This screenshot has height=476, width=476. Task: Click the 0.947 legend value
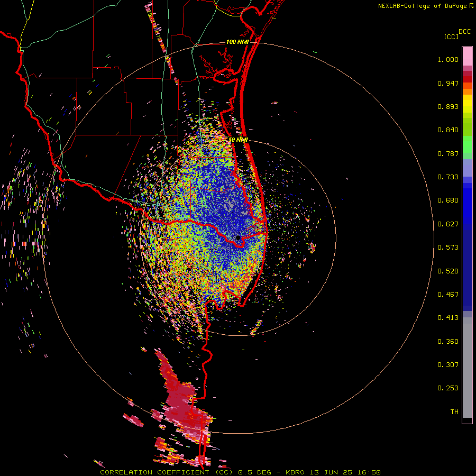(x=448, y=83)
